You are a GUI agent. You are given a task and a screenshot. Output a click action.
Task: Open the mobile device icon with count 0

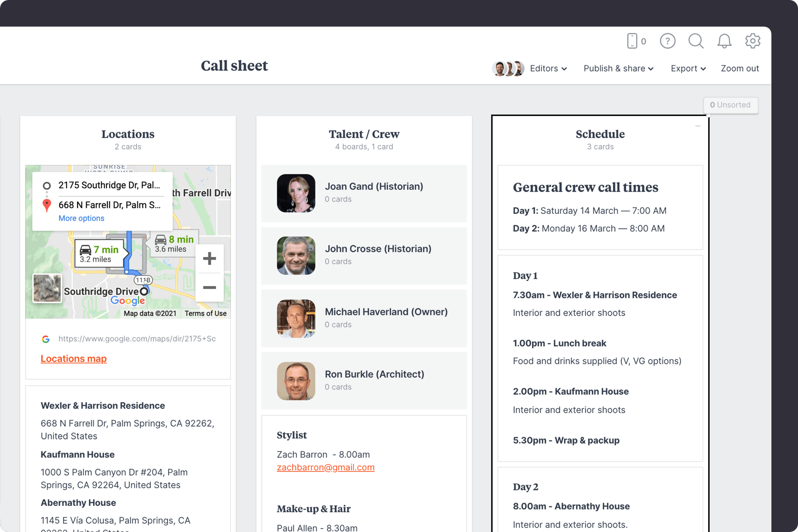(x=636, y=41)
